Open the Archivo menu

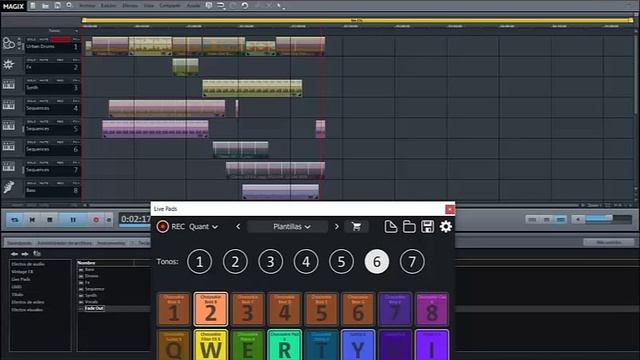pyautogui.click(x=87, y=6)
